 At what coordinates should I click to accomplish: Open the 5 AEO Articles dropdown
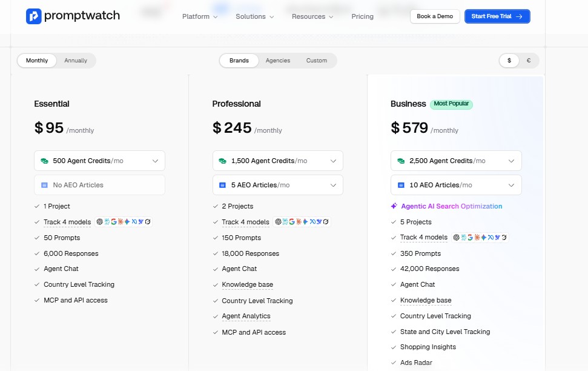click(278, 185)
